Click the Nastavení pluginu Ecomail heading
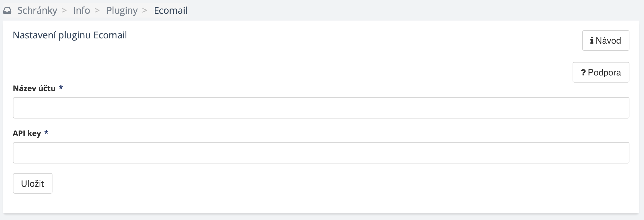644x220 pixels. [70, 35]
